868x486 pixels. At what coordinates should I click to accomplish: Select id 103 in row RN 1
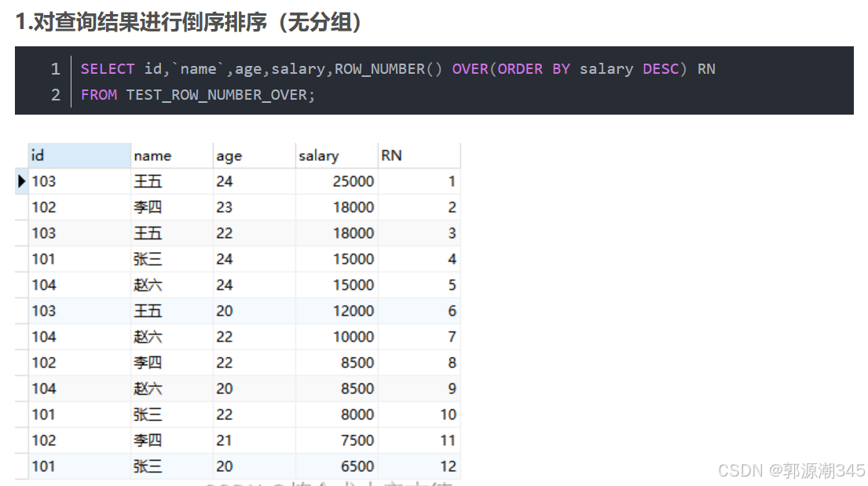pyautogui.click(x=79, y=181)
